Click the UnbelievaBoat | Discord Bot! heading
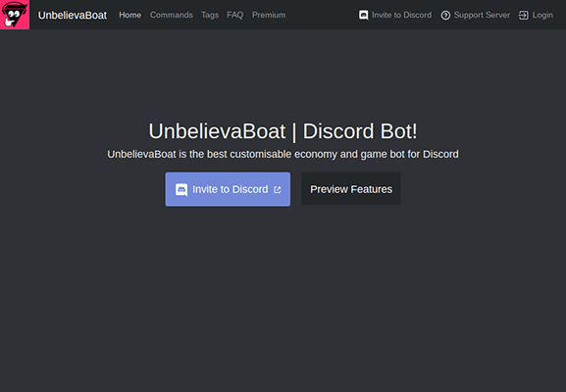 coord(283,131)
